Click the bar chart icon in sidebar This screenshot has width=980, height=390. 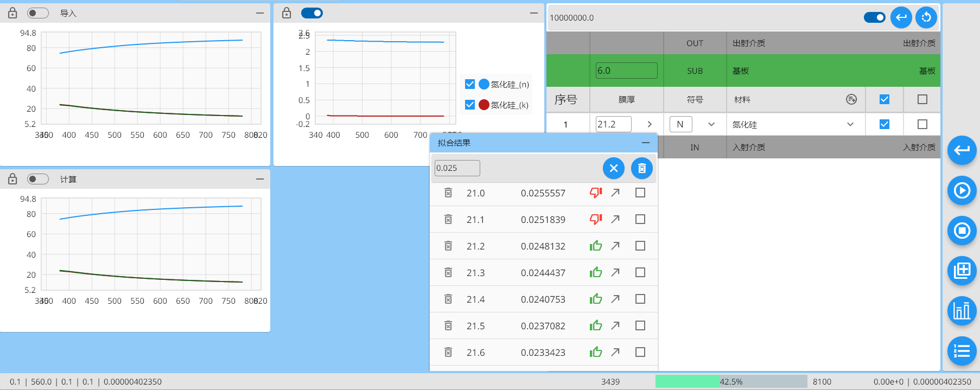(962, 311)
